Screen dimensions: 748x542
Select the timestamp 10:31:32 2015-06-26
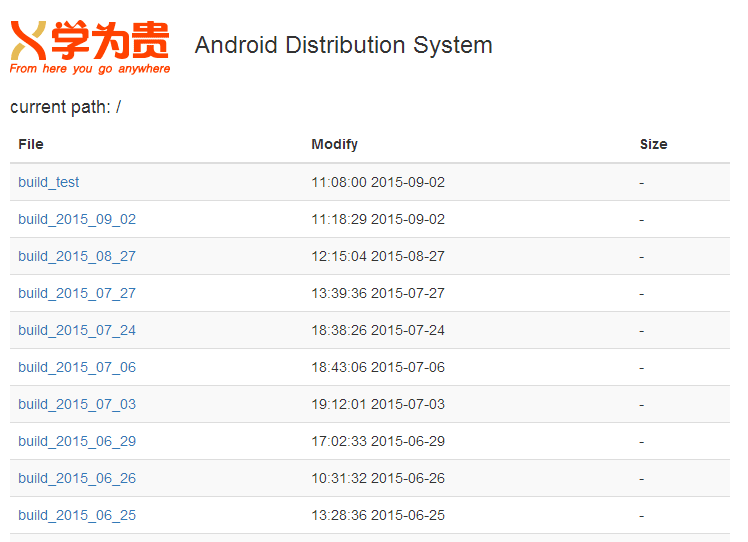pos(378,478)
